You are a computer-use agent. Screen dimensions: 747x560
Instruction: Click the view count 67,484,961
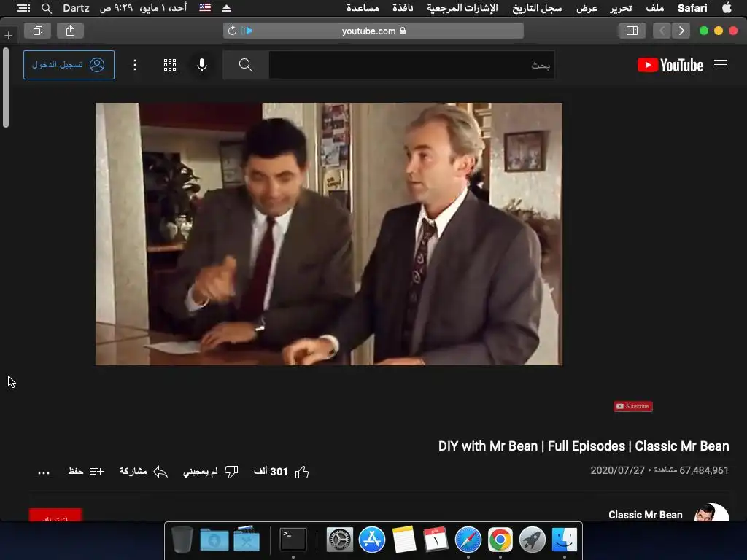(704, 470)
